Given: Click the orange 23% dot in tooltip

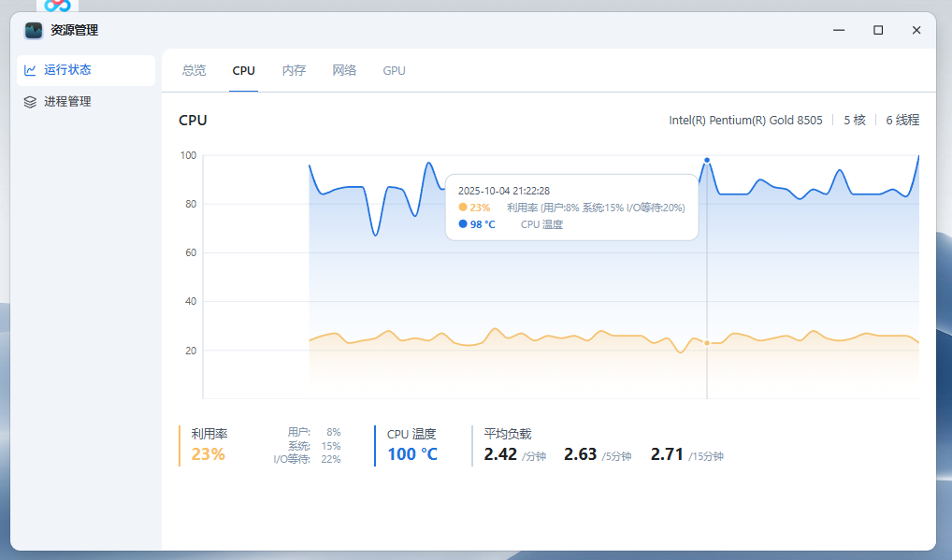Looking at the screenshot, I should (463, 207).
